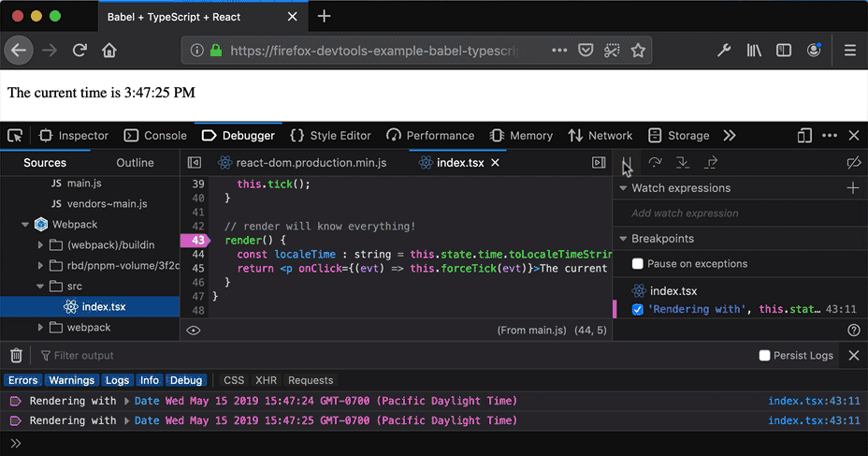Click the Step Out icon
Screen dimensions: 868x456
(711, 162)
